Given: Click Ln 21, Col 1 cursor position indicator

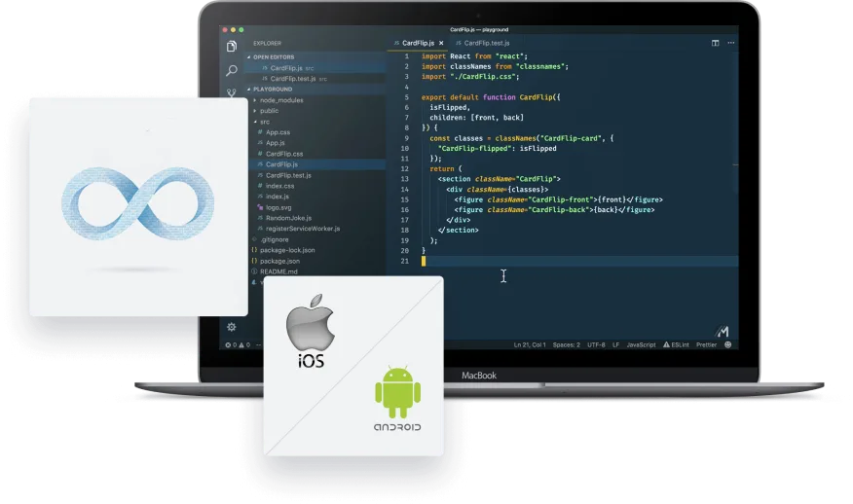Looking at the screenshot, I should [530, 344].
